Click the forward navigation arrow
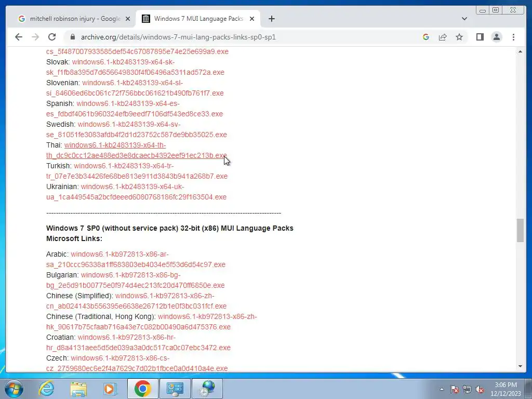532x399 pixels. [x=35, y=37]
